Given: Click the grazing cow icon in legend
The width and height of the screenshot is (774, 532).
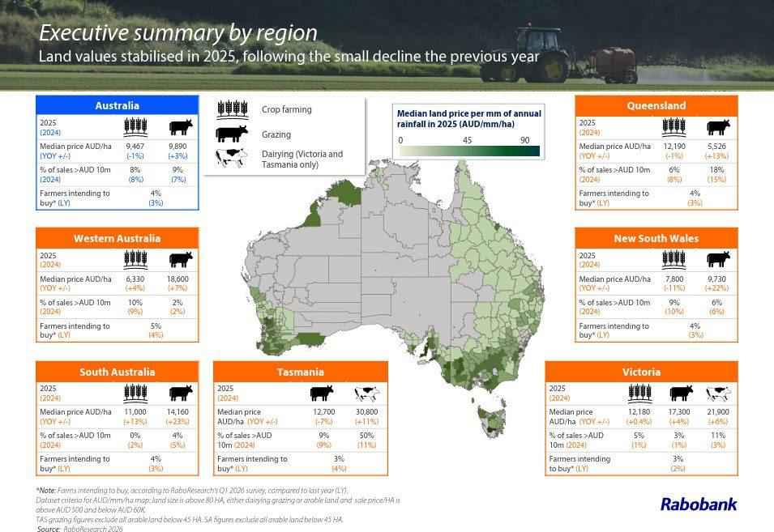Looking at the screenshot, I should pos(232,134).
